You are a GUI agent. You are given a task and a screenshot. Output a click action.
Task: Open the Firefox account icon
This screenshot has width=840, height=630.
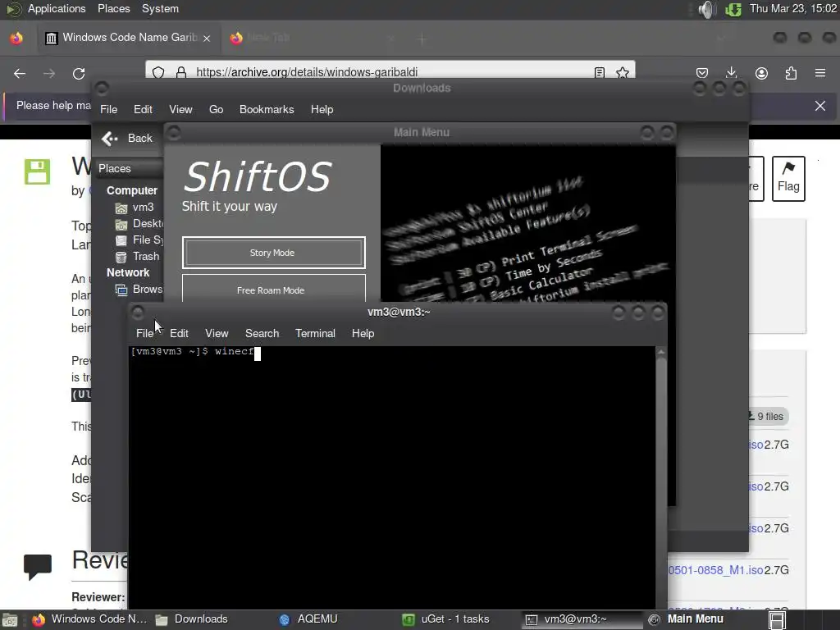[x=761, y=73]
